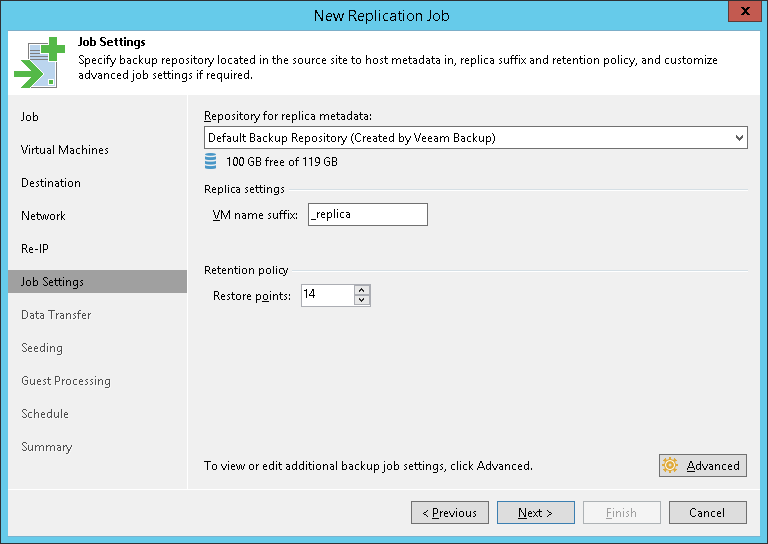Click the repository database storage icon
This screenshot has width=768, height=544.
pyautogui.click(x=210, y=161)
